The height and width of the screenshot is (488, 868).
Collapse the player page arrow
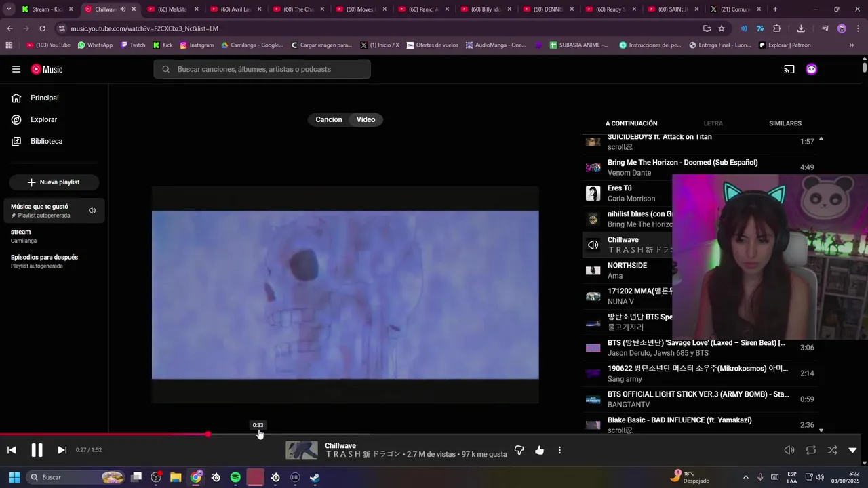[853, 450]
